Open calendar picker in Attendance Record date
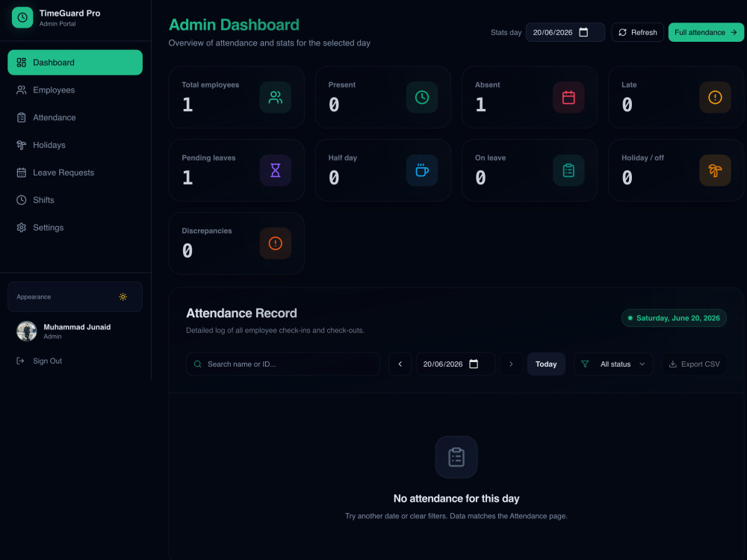Screen dimensions: 747x560 [x=474, y=364]
